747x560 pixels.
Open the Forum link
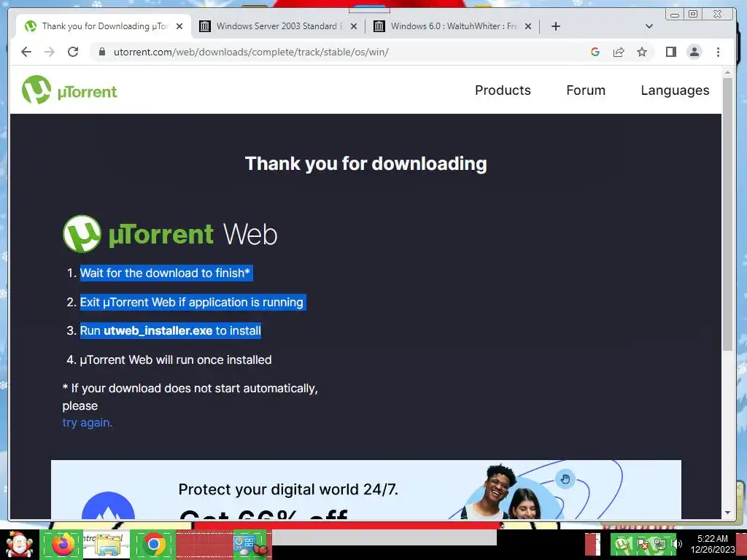click(586, 90)
